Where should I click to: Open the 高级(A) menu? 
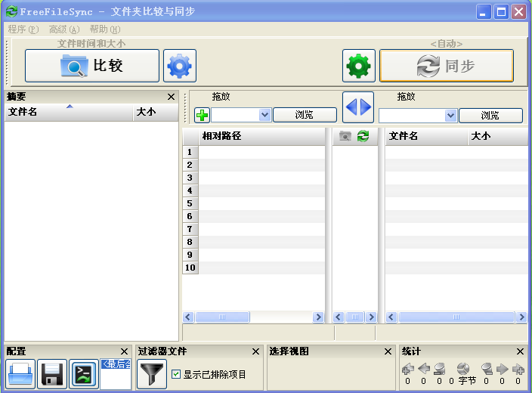64,29
